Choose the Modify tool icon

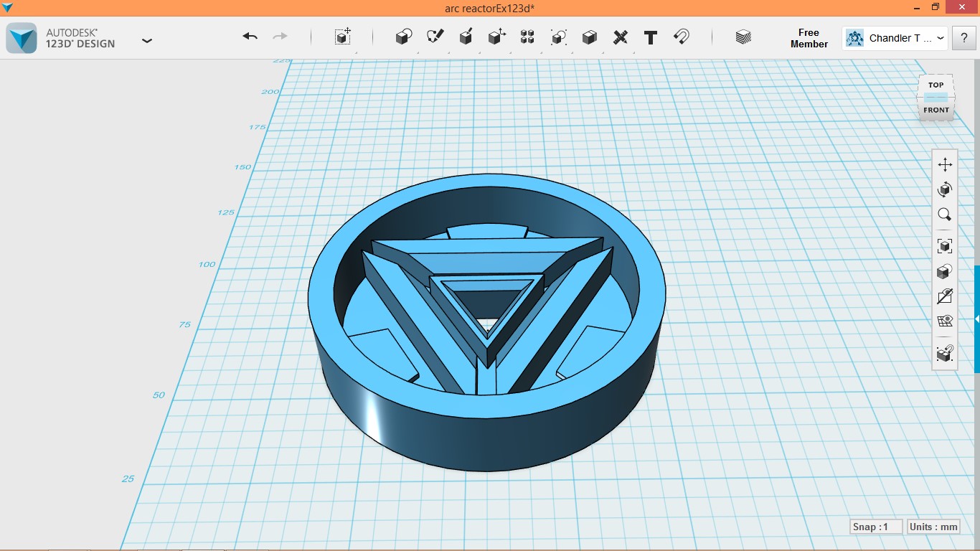[x=496, y=37]
